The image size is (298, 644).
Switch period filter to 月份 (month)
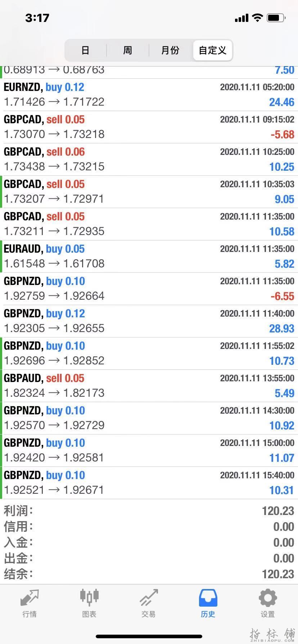click(x=170, y=50)
